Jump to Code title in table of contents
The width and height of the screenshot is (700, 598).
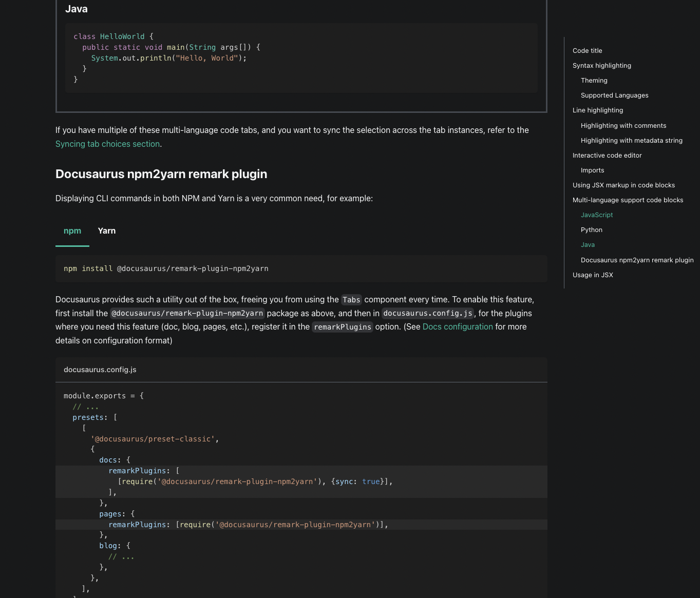click(x=588, y=51)
